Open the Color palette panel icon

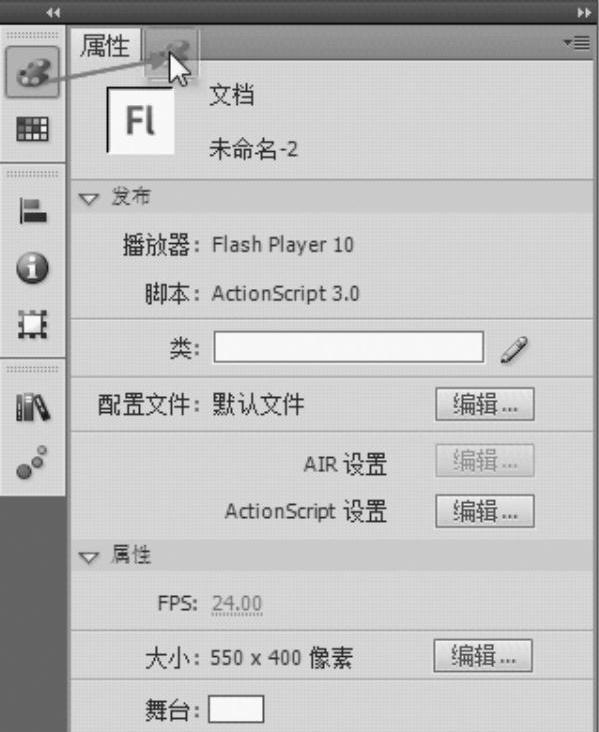32,72
